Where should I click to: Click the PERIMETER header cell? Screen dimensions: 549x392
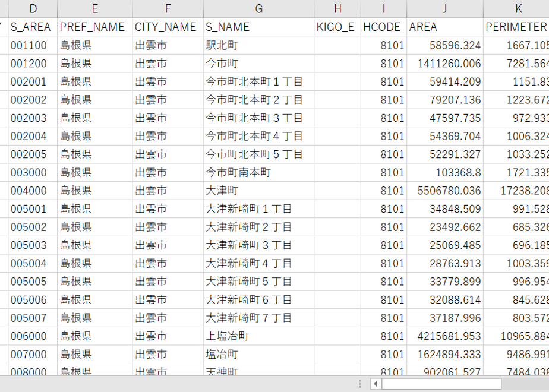coord(516,27)
